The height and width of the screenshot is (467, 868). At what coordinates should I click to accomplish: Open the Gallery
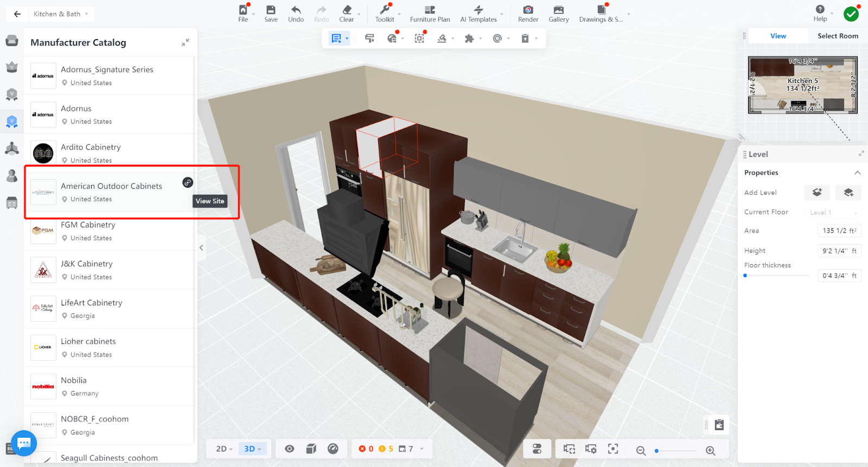pyautogui.click(x=559, y=14)
